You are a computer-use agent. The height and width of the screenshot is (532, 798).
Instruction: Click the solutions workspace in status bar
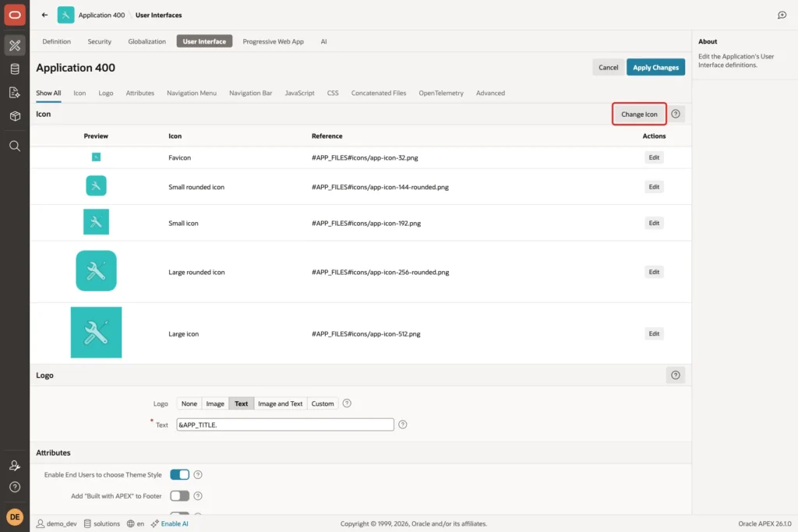click(x=102, y=523)
